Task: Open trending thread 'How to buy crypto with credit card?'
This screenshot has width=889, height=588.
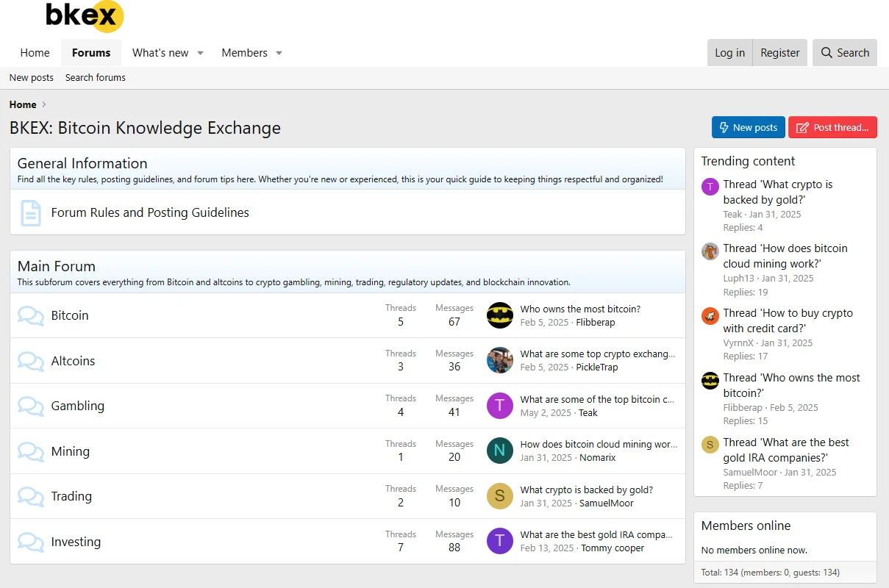Action: point(788,320)
